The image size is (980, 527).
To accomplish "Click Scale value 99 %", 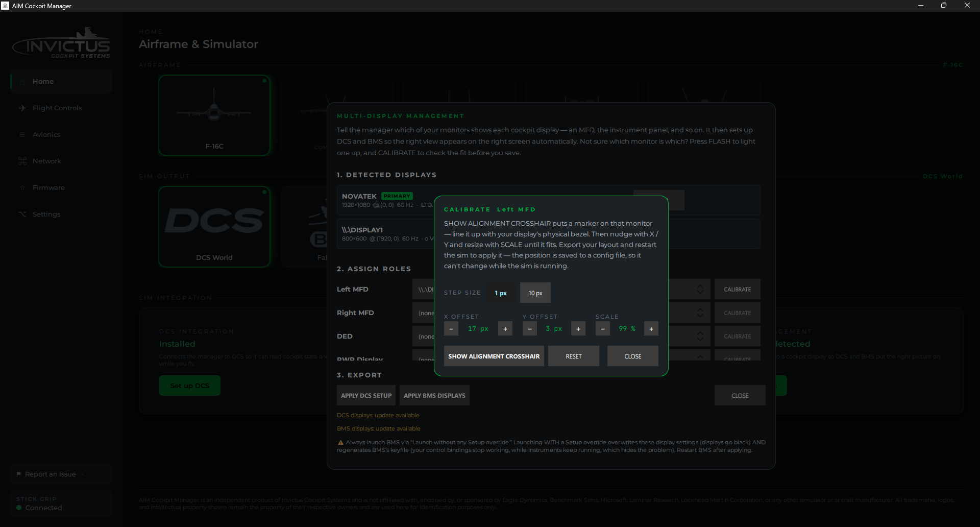I will (x=627, y=329).
